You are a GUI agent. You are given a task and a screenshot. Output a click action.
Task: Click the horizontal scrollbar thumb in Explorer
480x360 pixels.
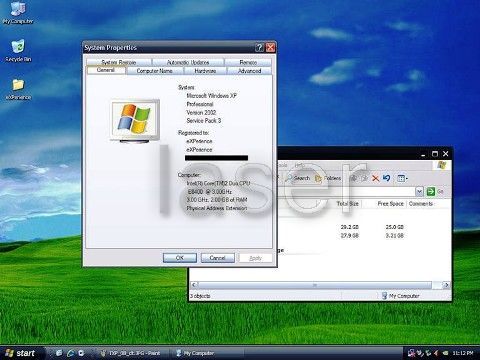click(315, 285)
